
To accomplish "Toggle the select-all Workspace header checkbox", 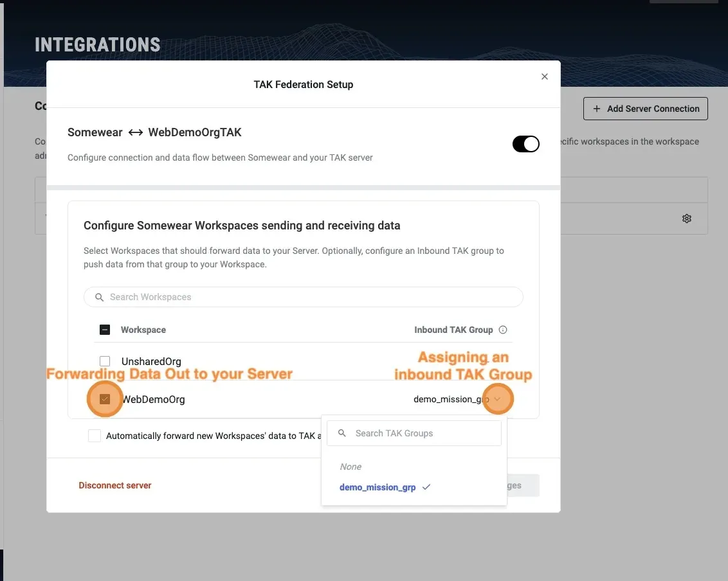I will (x=105, y=330).
